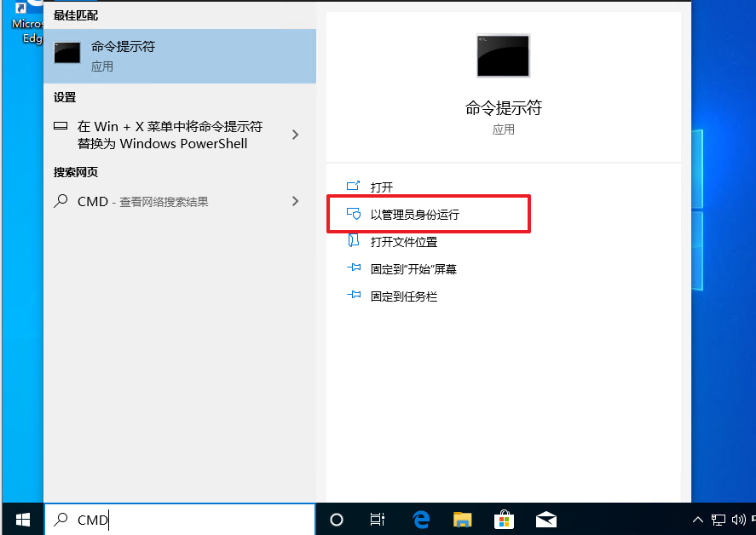This screenshot has width=756, height=535.
Task: Open the Mail app from the taskbar
Action: tap(545, 519)
